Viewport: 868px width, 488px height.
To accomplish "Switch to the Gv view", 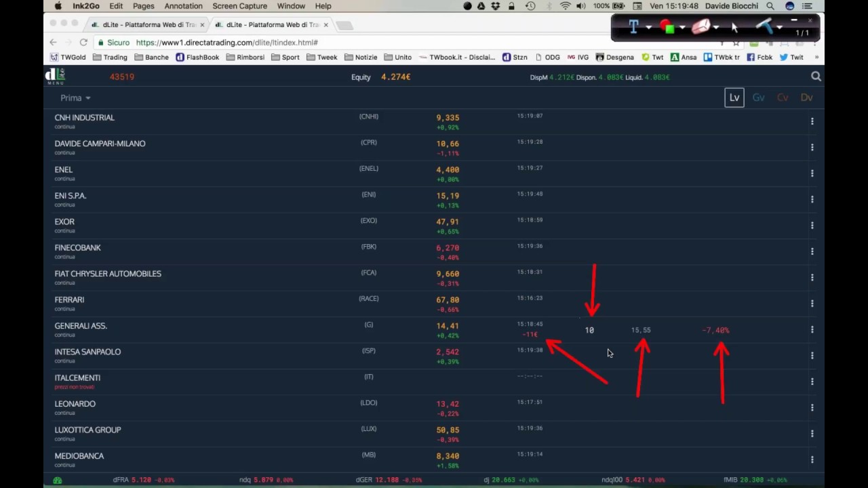I will pyautogui.click(x=758, y=98).
